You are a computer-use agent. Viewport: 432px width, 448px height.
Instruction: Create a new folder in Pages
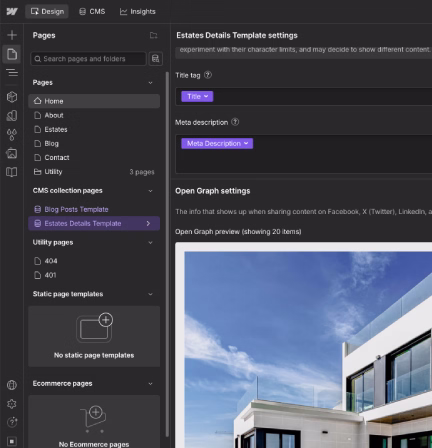(x=153, y=35)
